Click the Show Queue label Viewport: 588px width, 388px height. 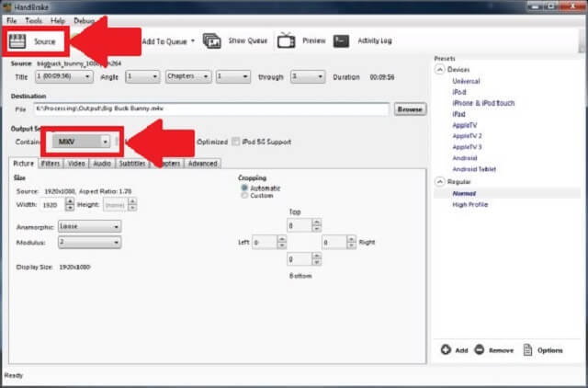click(x=248, y=40)
